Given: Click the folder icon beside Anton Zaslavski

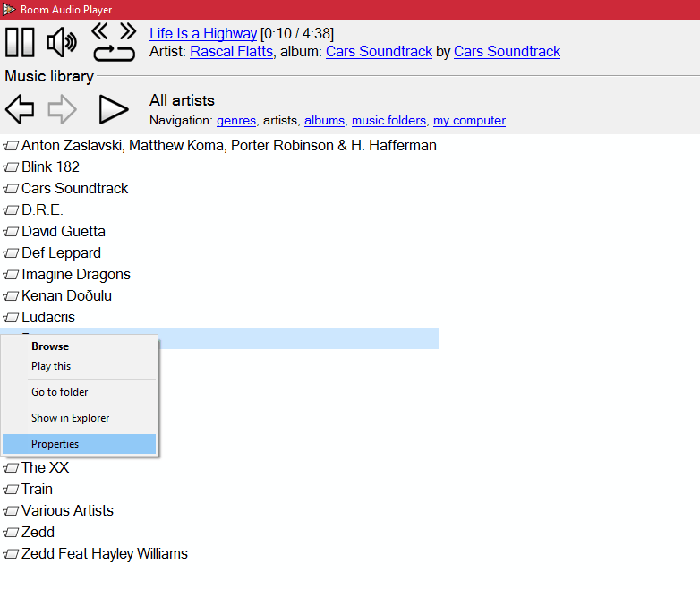Looking at the screenshot, I should click(x=11, y=146).
